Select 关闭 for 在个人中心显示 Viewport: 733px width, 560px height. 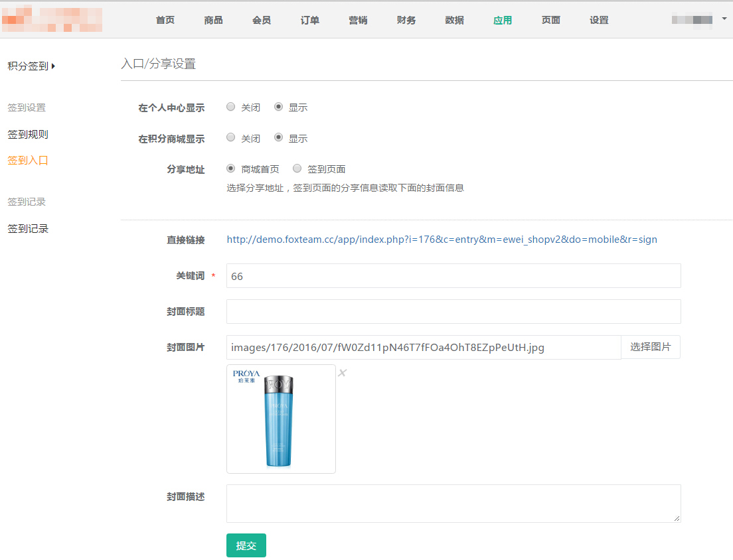pyautogui.click(x=231, y=107)
